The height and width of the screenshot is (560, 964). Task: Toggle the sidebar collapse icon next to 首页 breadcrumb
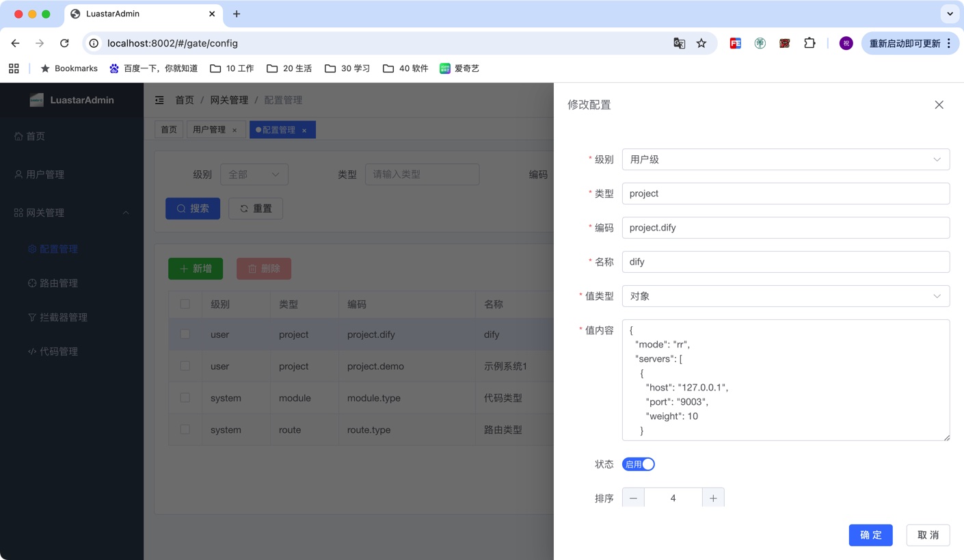(159, 100)
